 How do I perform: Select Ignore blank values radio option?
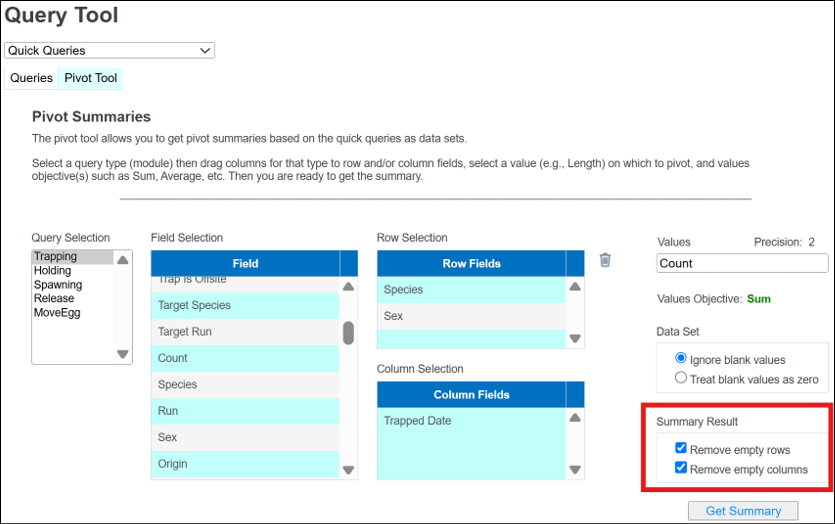[681, 359]
